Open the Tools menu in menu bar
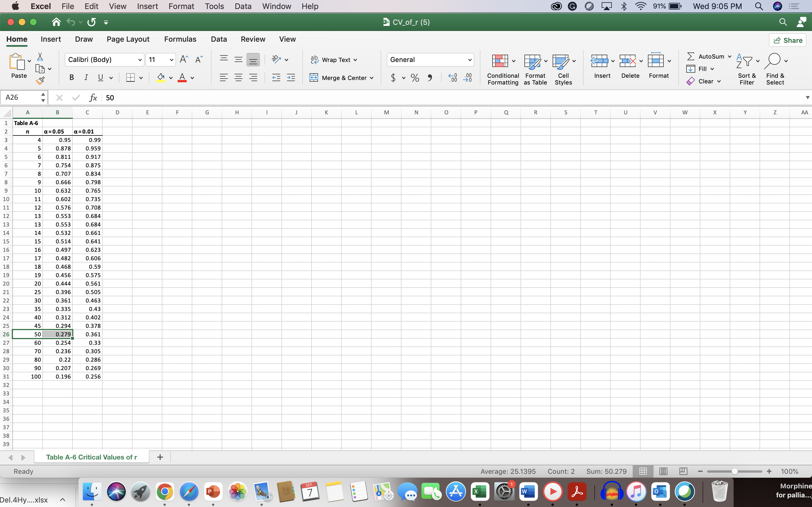 214,6
